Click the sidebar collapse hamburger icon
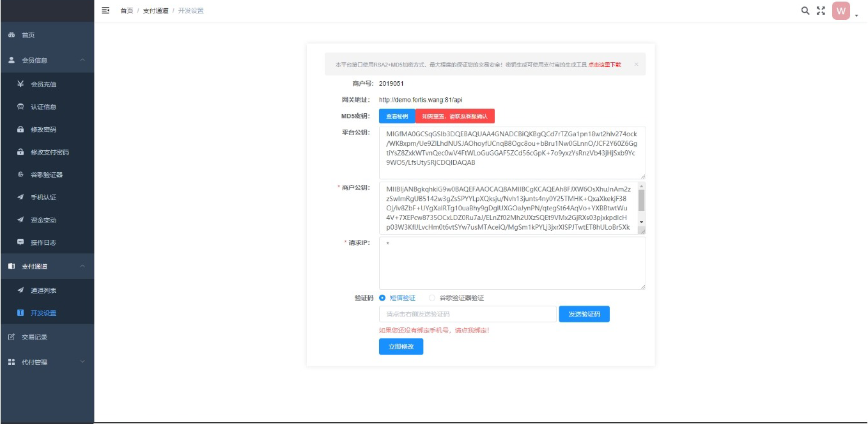The image size is (868, 424). pyautogui.click(x=105, y=11)
